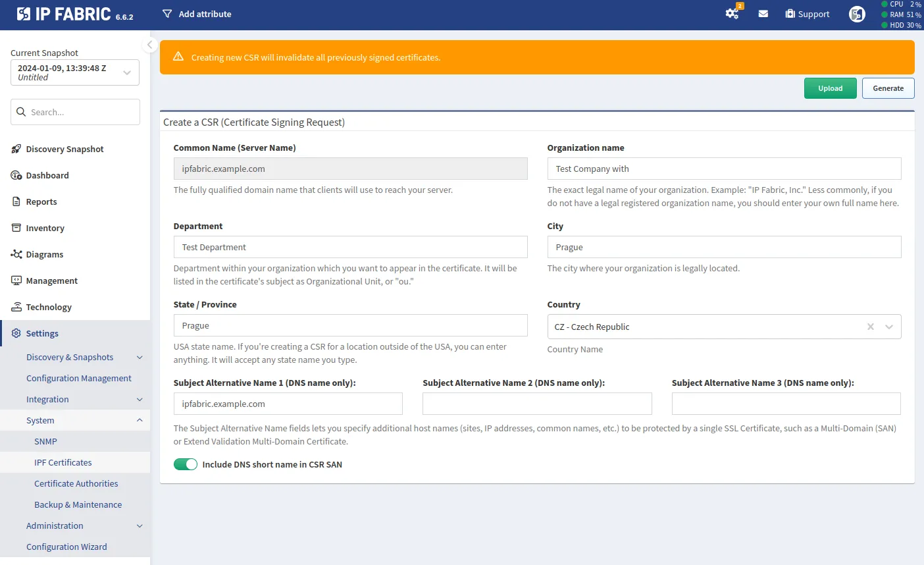Image resolution: width=924 pixels, height=565 pixels.
Task: Open the gears notification icon with badge 2
Action: 732,13
